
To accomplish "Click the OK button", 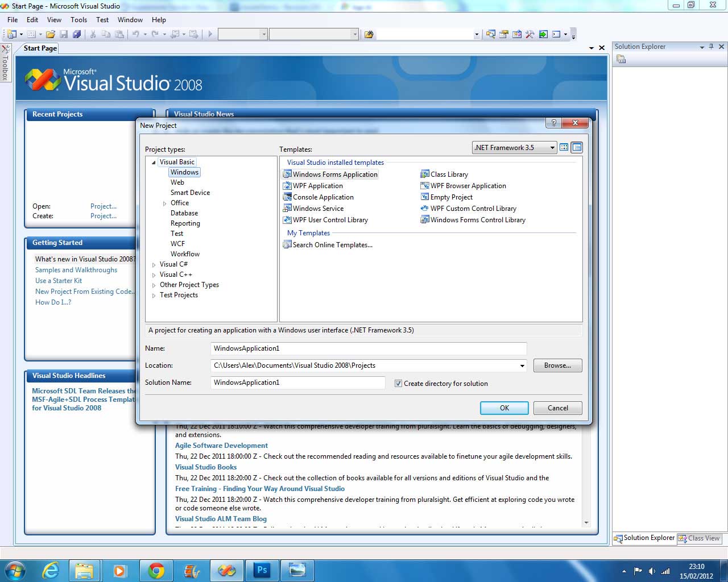I will (x=504, y=408).
